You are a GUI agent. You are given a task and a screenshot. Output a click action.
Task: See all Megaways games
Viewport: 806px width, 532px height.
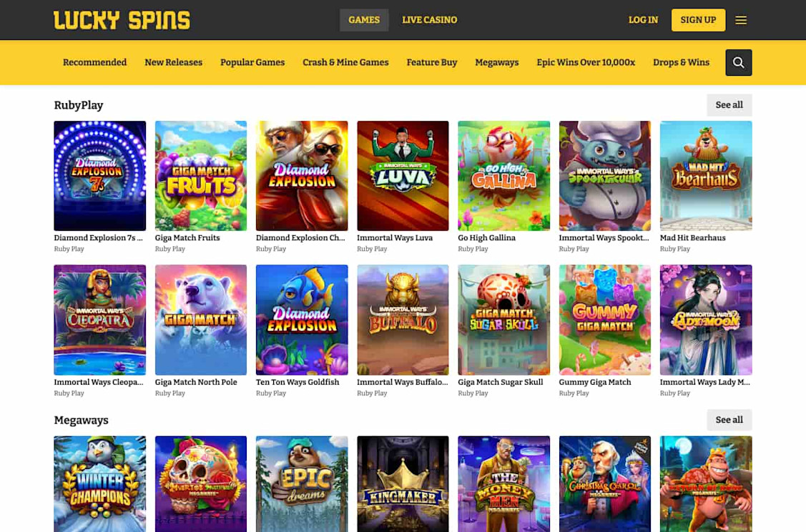pos(729,420)
